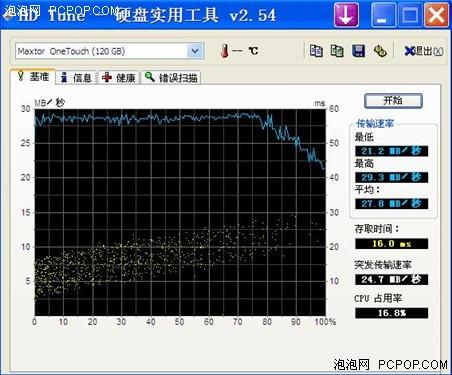Maximize the HD Tune window
The height and width of the screenshot is (375, 452).
pyautogui.click(x=410, y=14)
